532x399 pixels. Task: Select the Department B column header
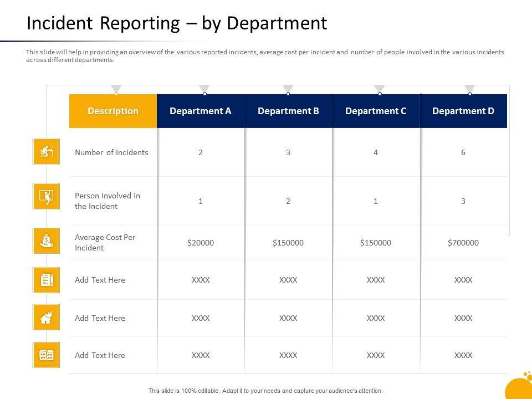click(288, 111)
